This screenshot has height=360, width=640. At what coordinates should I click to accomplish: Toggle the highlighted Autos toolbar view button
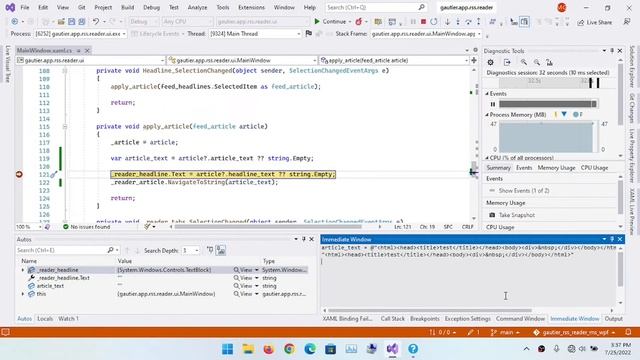pos(221,250)
